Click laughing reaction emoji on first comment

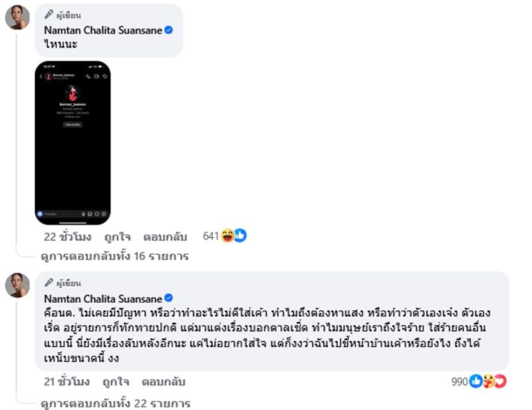[227, 236]
